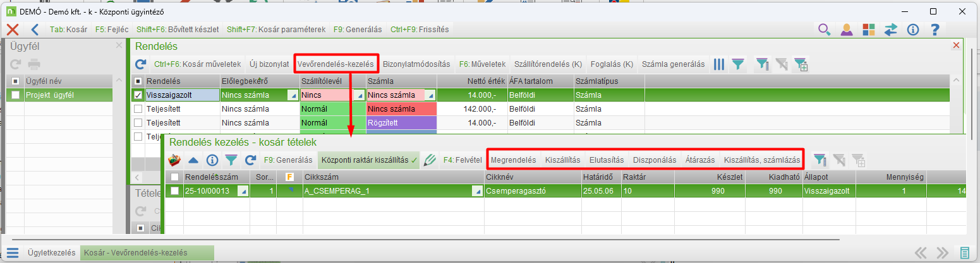This screenshot has width=980, height=263.
Task: Click the funnel with ruler icon in Rendelés toolbar
Action: point(763,64)
